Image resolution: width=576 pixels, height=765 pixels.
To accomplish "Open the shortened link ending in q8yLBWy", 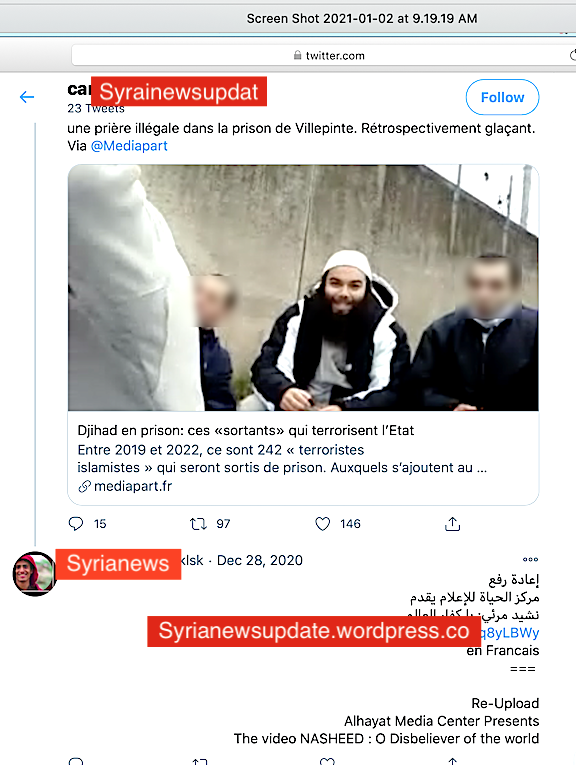I will click(509, 633).
